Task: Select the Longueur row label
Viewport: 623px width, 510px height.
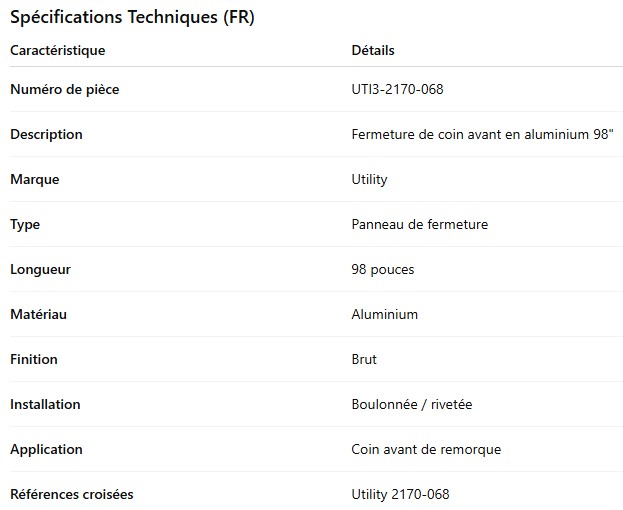Action: tap(40, 269)
